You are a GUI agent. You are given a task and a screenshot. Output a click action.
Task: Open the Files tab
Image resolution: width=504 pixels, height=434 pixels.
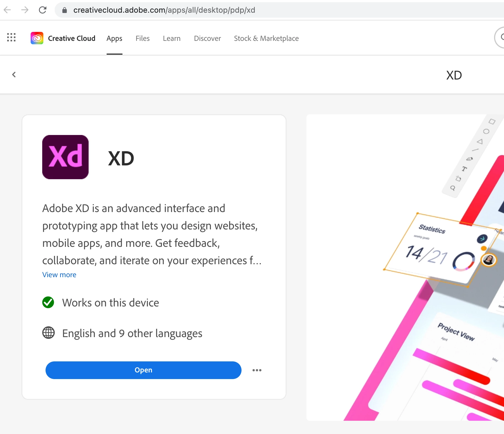coord(142,38)
